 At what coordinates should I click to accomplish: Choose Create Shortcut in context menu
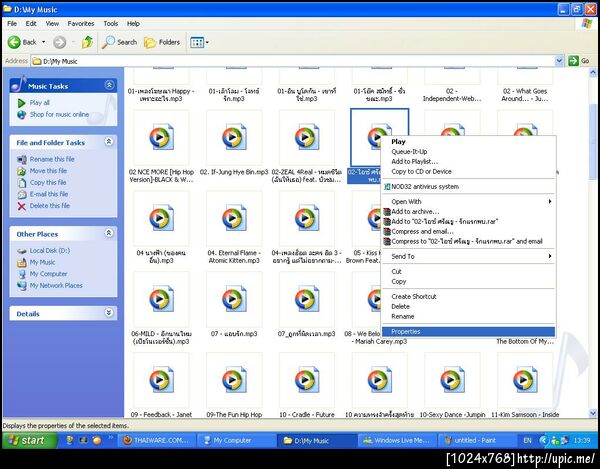pos(468,296)
